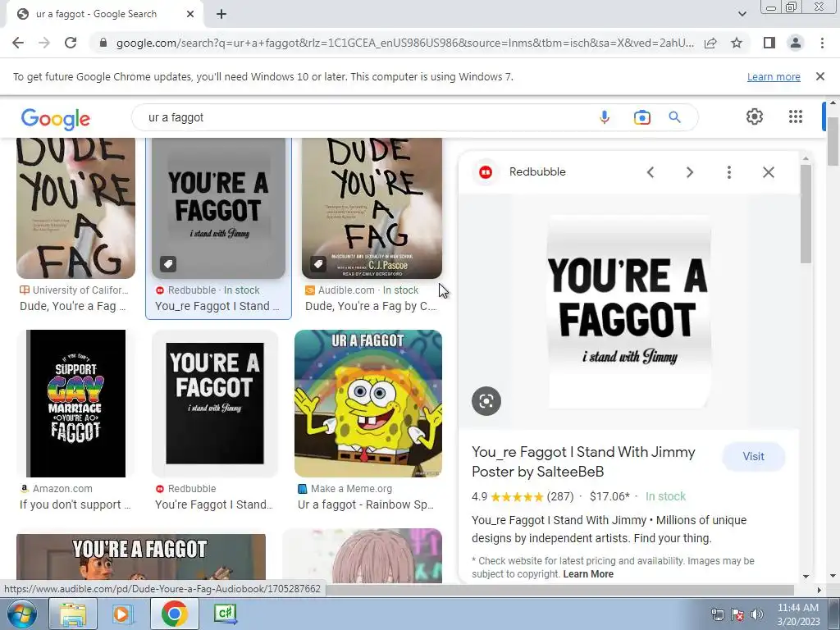Image resolution: width=840 pixels, height=630 pixels.
Task: View site info via the padlock icon
Action: pos(103,43)
